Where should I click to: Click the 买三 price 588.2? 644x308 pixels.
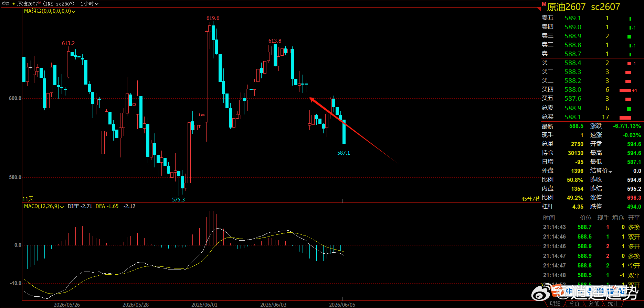(x=573, y=81)
